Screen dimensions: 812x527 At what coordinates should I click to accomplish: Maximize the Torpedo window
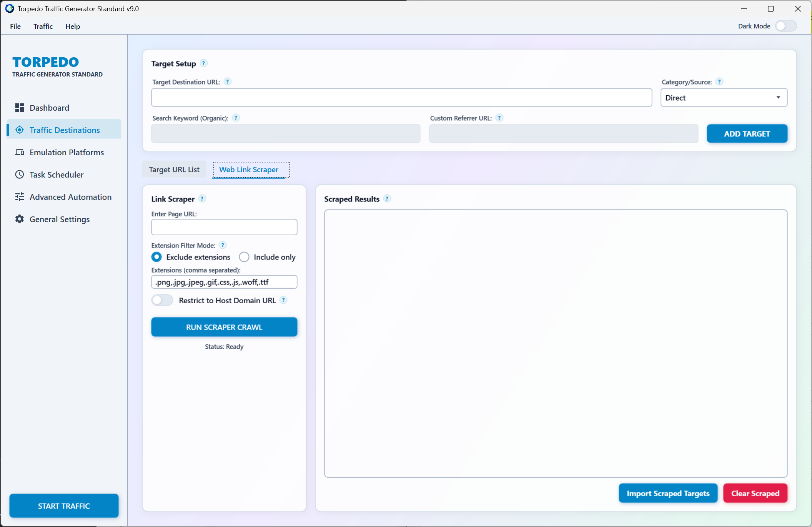click(x=770, y=8)
